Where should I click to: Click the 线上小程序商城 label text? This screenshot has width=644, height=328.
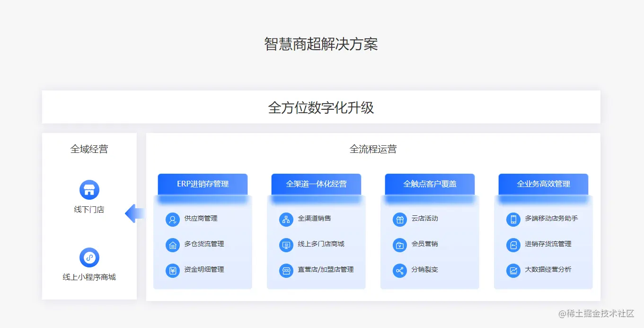tap(89, 277)
